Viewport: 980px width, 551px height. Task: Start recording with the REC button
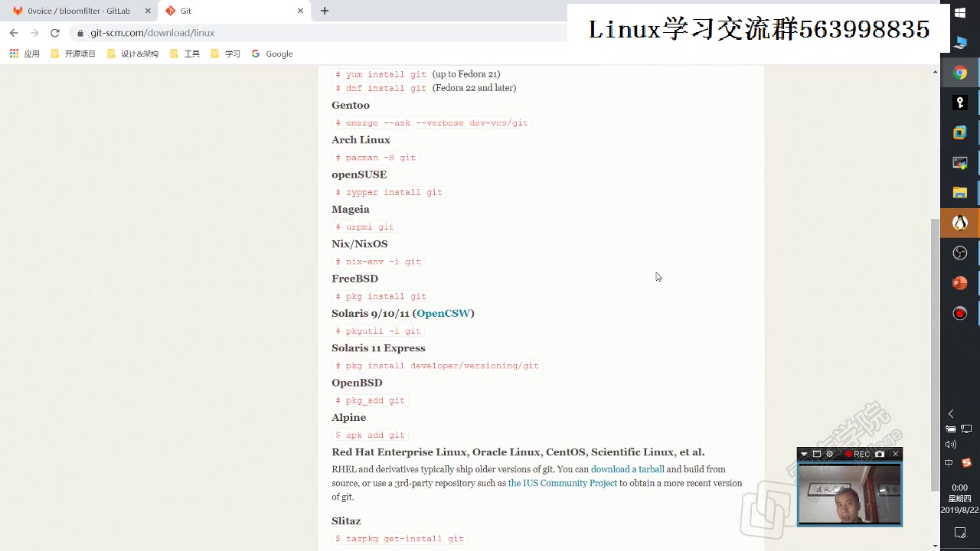click(857, 454)
